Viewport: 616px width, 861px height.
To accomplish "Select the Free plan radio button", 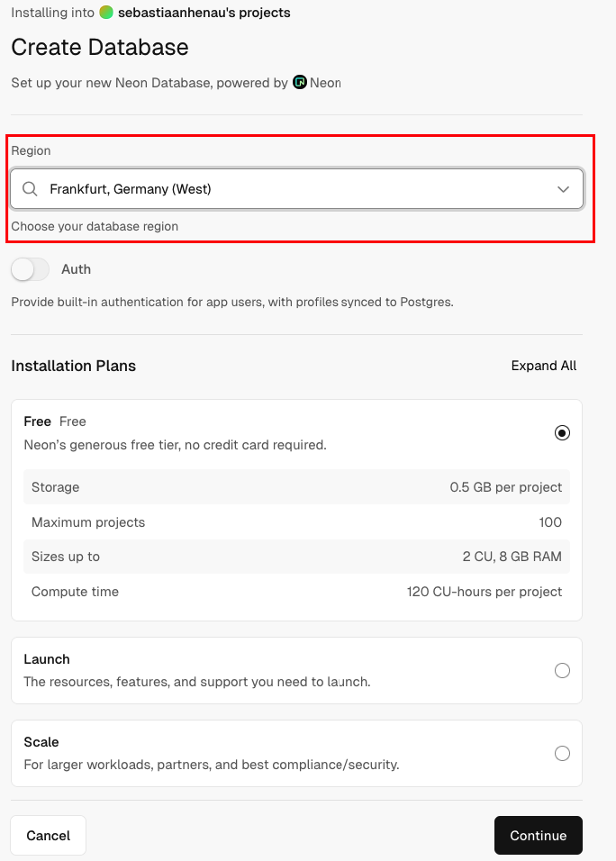I will coord(562,433).
